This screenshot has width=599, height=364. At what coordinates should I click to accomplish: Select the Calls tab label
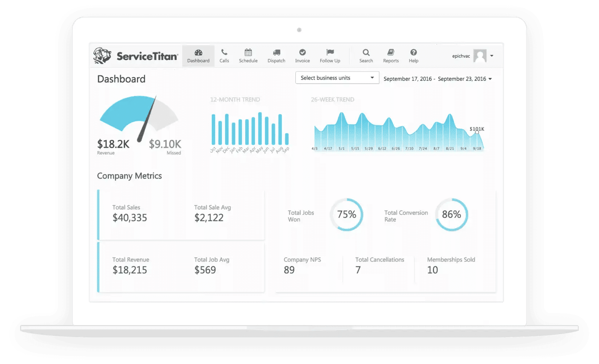coord(224,61)
